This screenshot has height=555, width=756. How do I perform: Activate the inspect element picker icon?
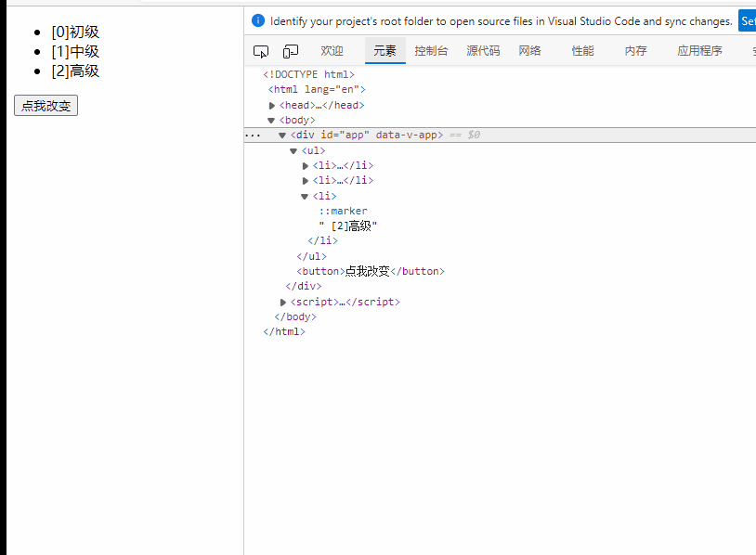tap(261, 51)
